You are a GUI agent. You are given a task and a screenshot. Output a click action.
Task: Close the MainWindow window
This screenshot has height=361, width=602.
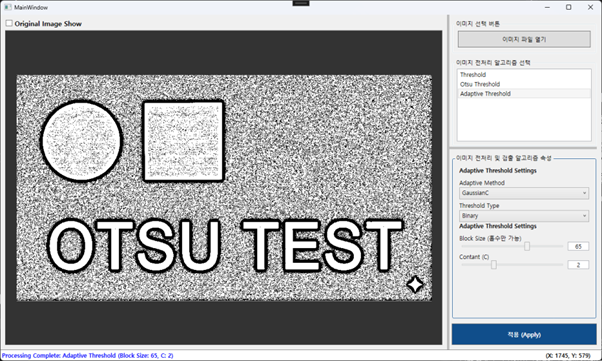click(590, 7)
